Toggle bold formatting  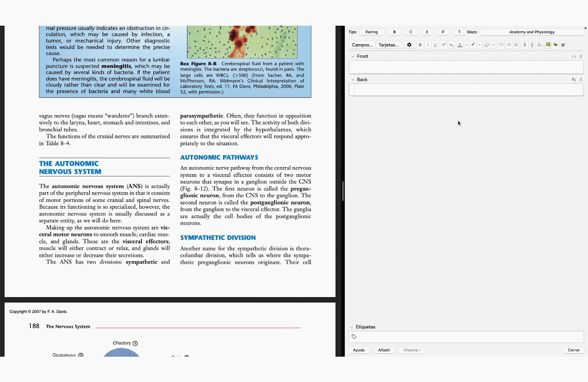click(420, 45)
